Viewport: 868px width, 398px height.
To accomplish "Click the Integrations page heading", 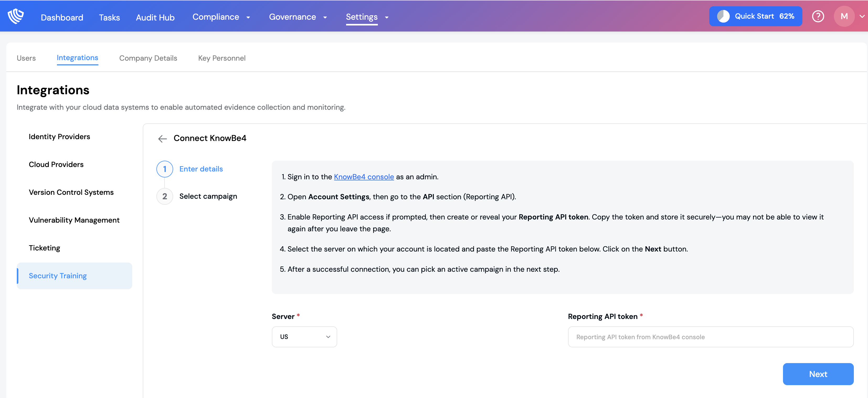I will [53, 90].
